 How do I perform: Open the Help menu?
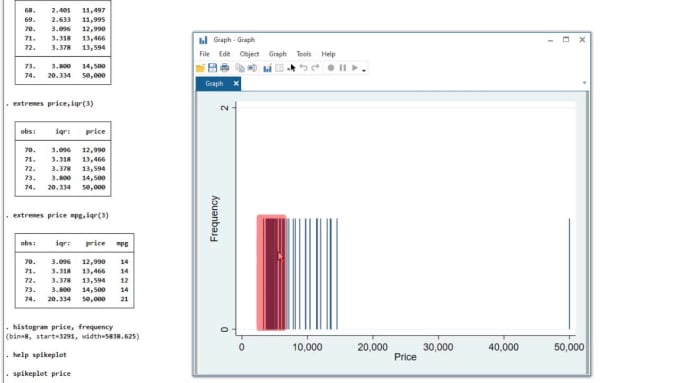coord(328,54)
